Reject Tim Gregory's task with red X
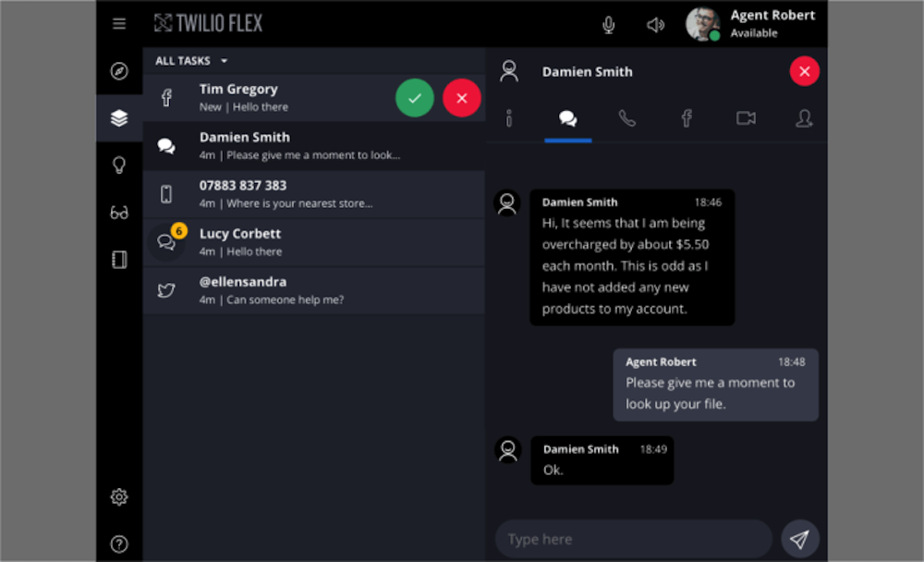Image resolution: width=924 pixels, height=562 pixels. [461, 98]
